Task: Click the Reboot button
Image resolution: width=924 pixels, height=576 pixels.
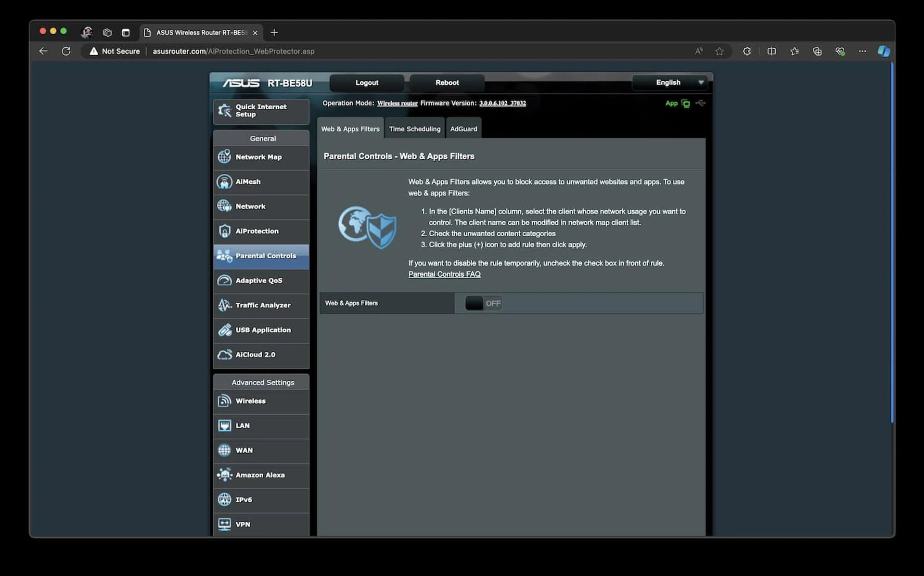Action: click(447, 83)
